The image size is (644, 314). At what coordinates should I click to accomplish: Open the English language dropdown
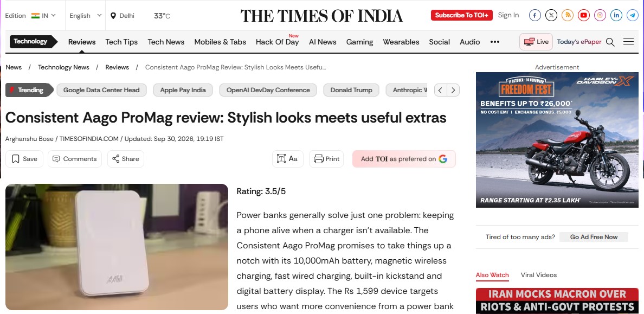point(86,16)
